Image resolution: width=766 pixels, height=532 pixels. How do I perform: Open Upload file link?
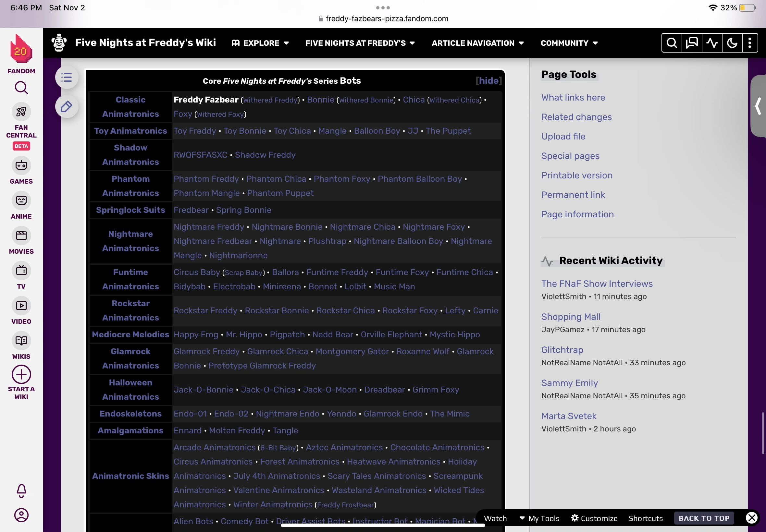(x=563, y=136)
